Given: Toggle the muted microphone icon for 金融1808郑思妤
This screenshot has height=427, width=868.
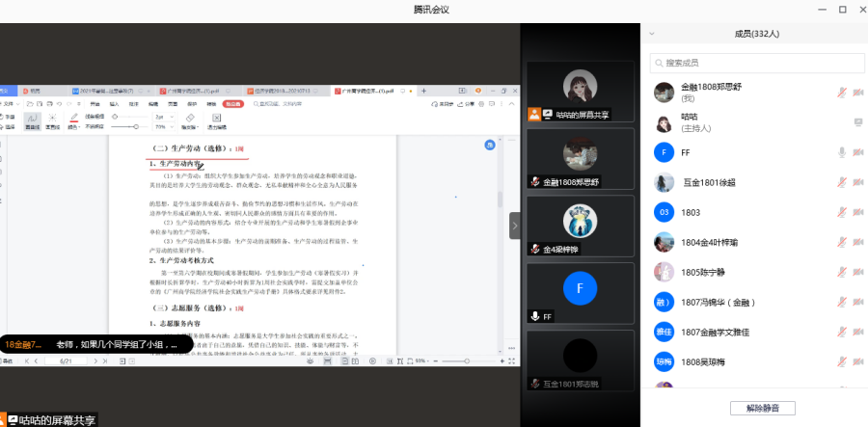Looking at the screenshot, I should (x=842, y=93).
